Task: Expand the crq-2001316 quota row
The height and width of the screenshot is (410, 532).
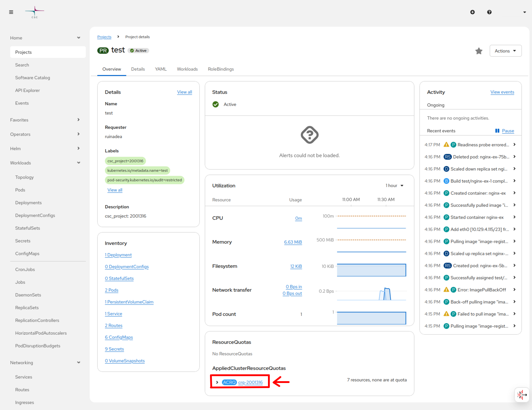Action: [217, 382]
